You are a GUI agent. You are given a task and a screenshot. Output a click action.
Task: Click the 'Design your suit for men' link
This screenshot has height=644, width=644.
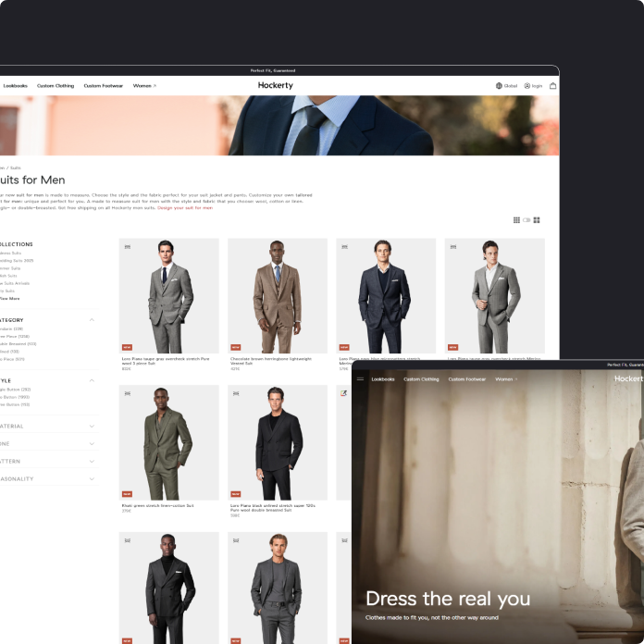(x=185, y=207)
